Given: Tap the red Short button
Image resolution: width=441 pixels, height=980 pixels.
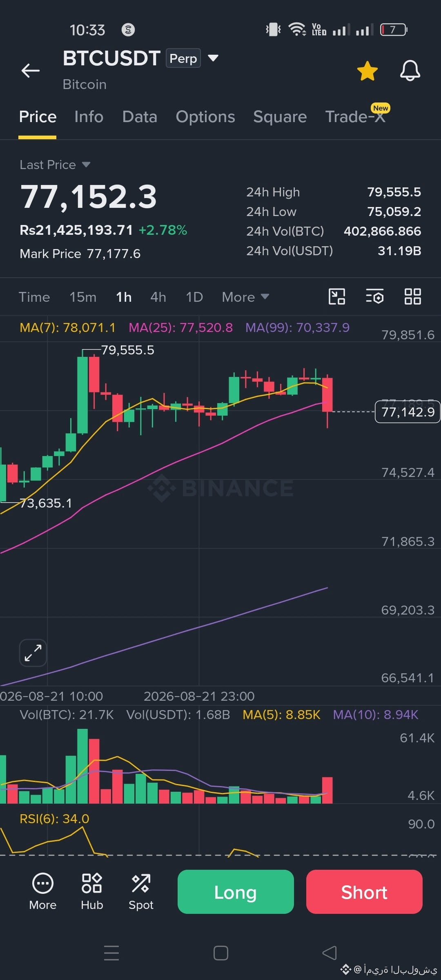Looking at the screenshot, I should point(364,892).
